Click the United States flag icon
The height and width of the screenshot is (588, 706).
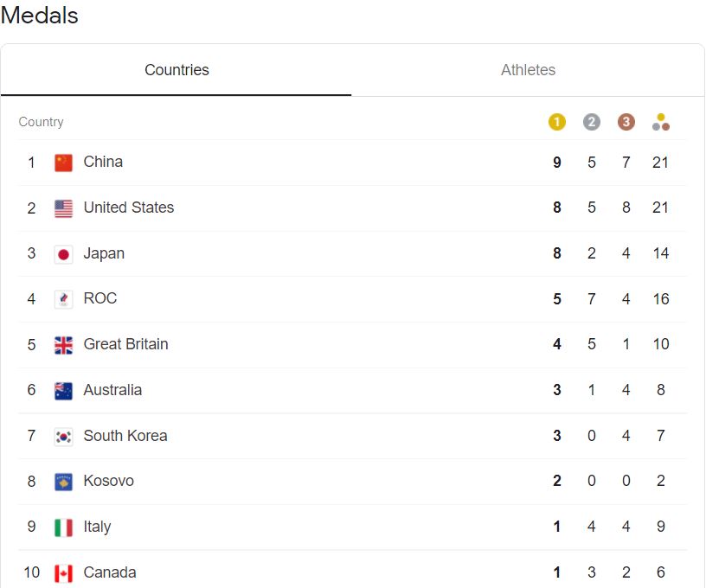[63, 208]
